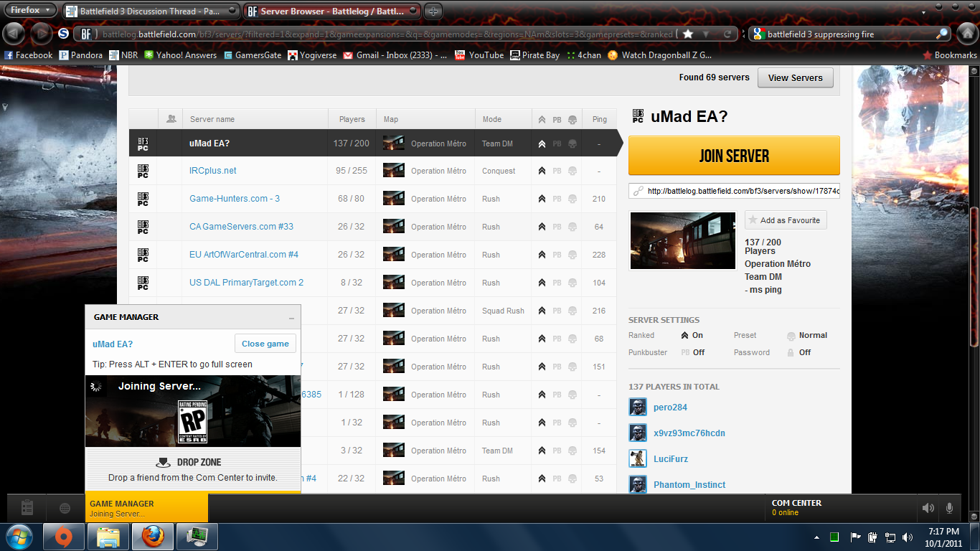Click the server URL field

coord(734,191)
